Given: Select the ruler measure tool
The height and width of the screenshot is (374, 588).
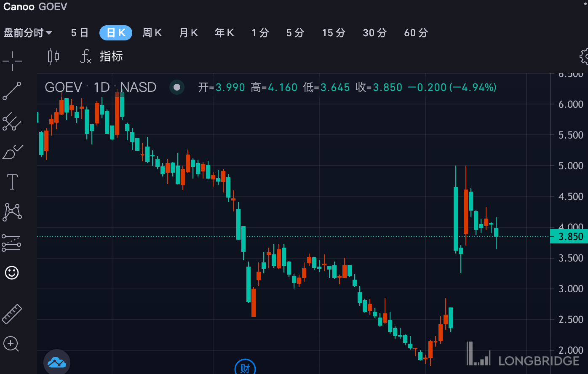Looking at the screenshot, I should click(12, 314).
